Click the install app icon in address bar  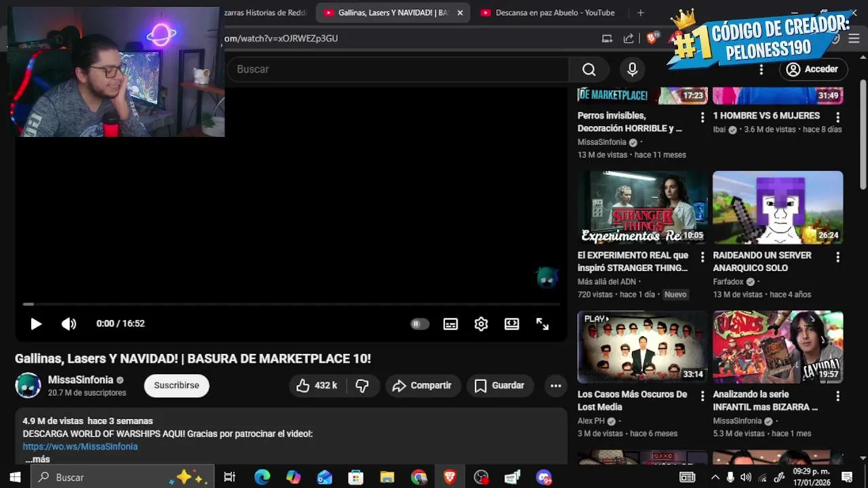click(x=607, y=39)
